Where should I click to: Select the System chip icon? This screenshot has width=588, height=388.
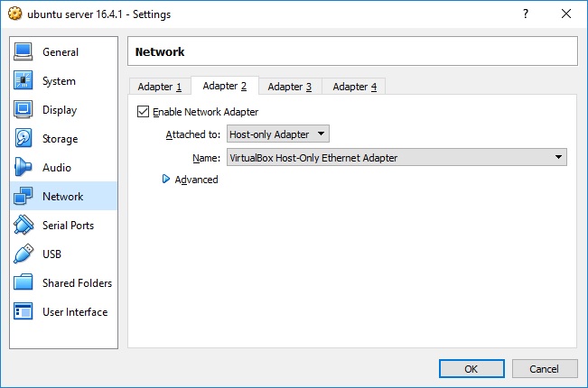pyautogui.click(x=24, y=81)
